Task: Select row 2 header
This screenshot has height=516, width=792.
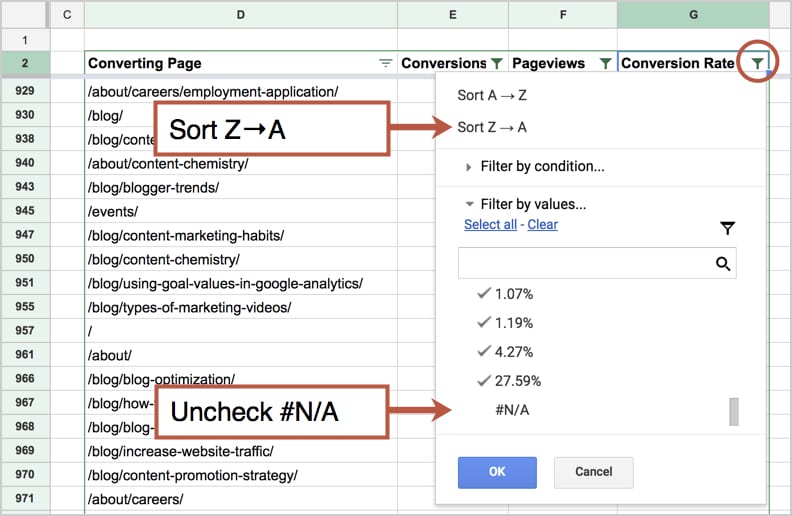Action: [25, 64]
